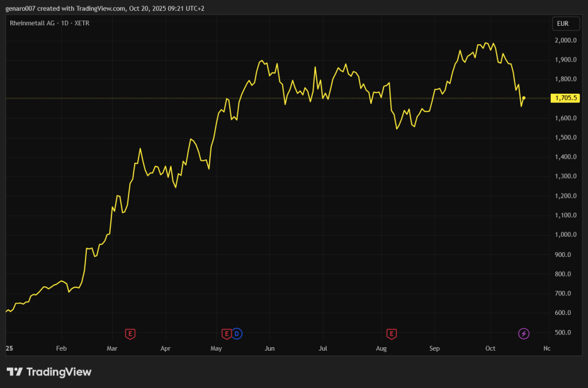Image resolution: width=588 pixels, height=388 pixels.
Task: Click the Oct label on the time axis
Action: (490, 348)
